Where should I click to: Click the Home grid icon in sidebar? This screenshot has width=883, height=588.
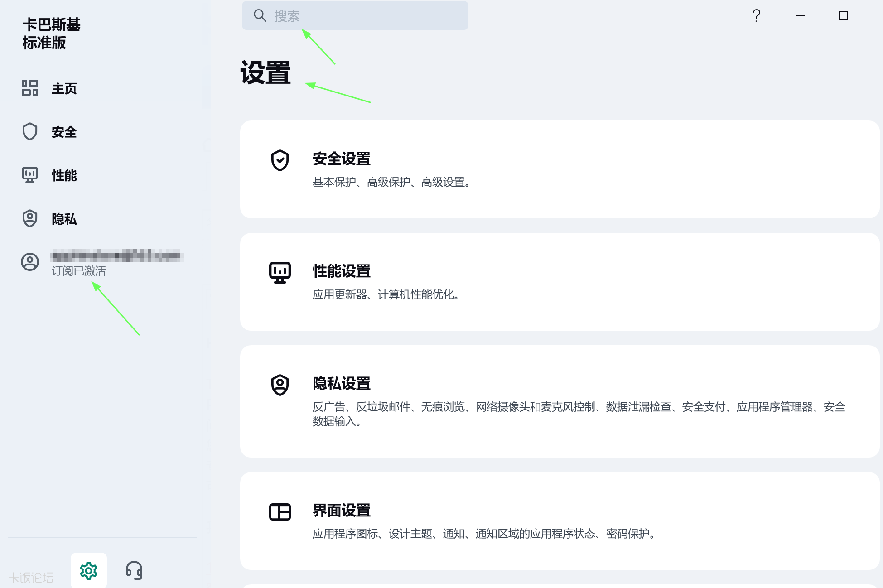30,88
